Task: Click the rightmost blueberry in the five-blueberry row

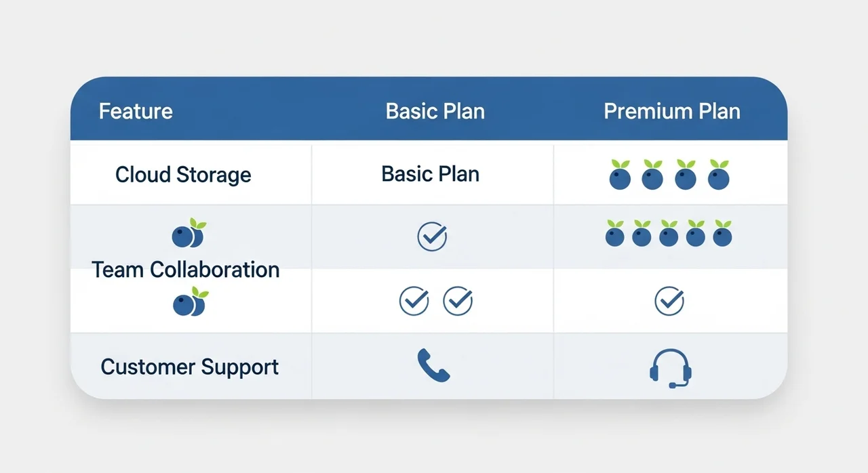Action: [x=722, y=234]
